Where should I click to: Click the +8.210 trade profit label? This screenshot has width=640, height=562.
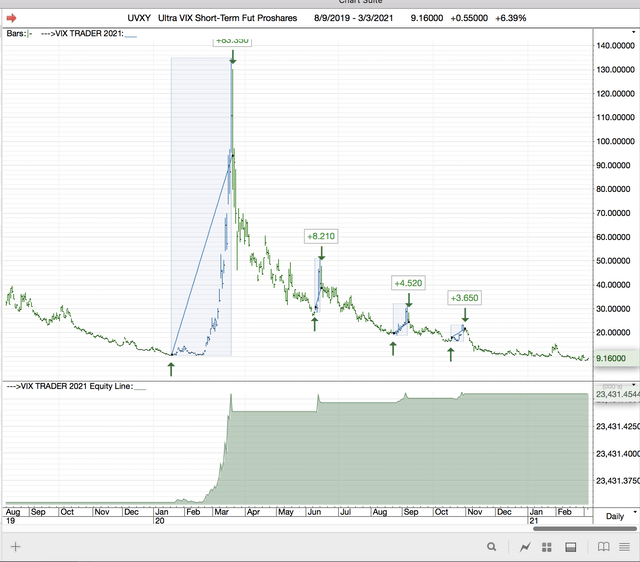point(321,236)
